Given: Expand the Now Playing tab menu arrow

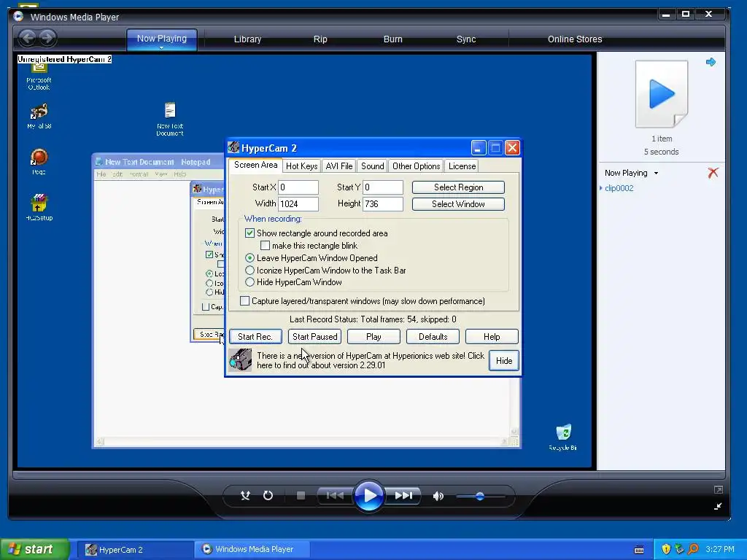Looking at the screenshot, I should click(x=161, y=47).
